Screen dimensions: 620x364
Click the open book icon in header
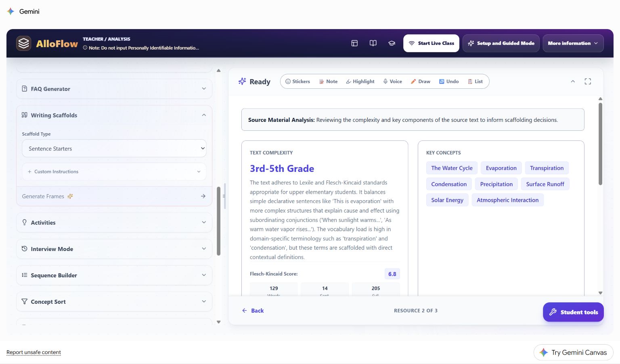click(373, 43)
